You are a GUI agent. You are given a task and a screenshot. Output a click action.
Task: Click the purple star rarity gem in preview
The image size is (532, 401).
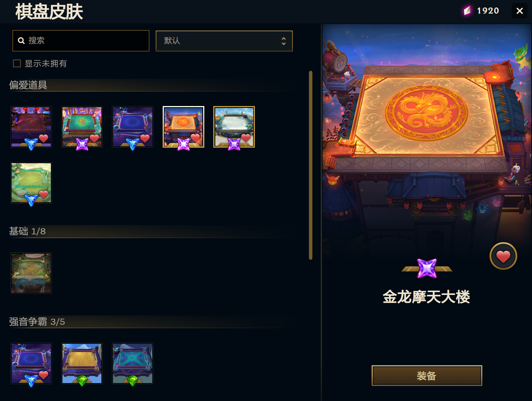coord(427,268)
